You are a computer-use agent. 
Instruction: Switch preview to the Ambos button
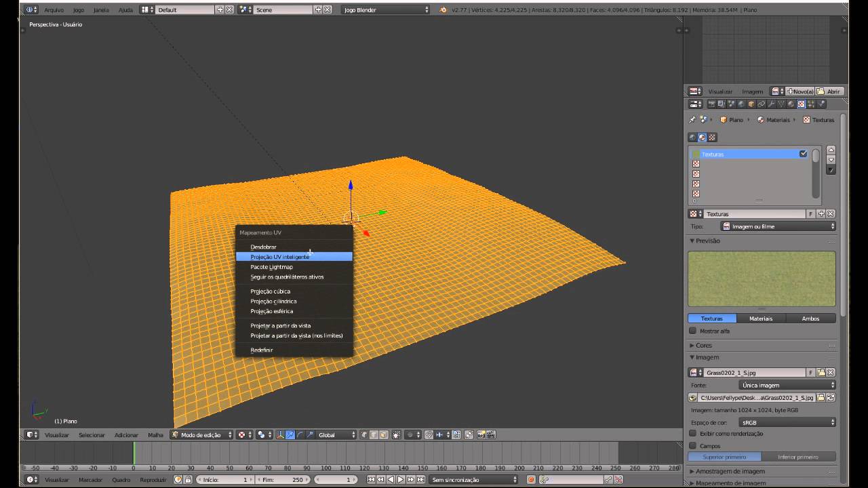pyautogui.click(x=811, y=319)
